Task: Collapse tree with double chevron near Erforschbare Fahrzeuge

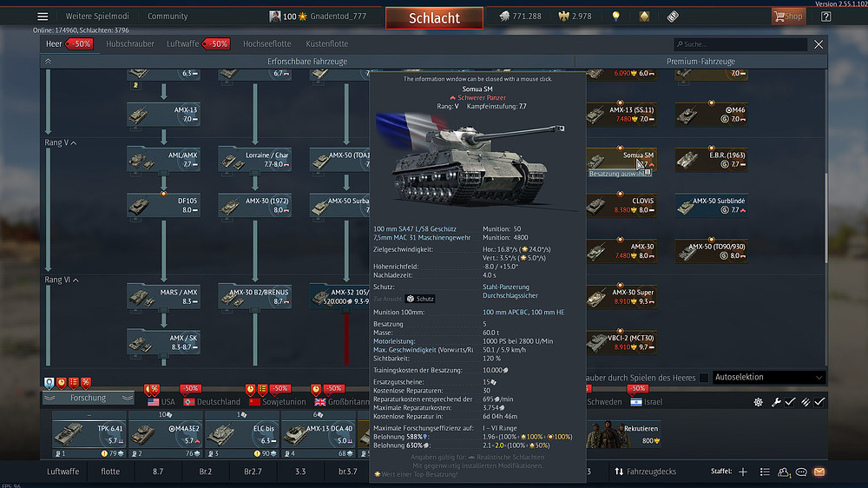Action: pos(48,62)
